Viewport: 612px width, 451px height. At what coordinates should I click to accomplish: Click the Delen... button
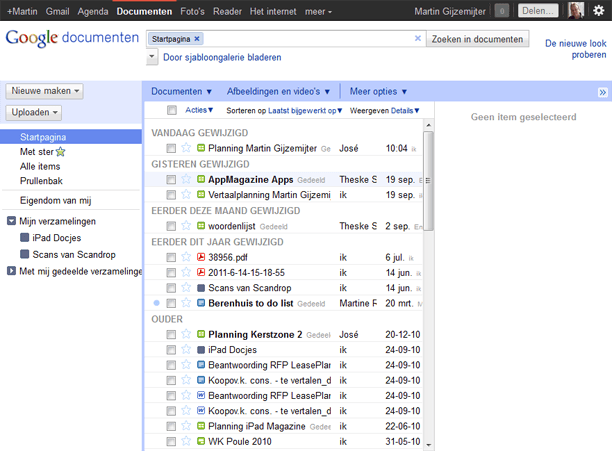coord(538,11)
